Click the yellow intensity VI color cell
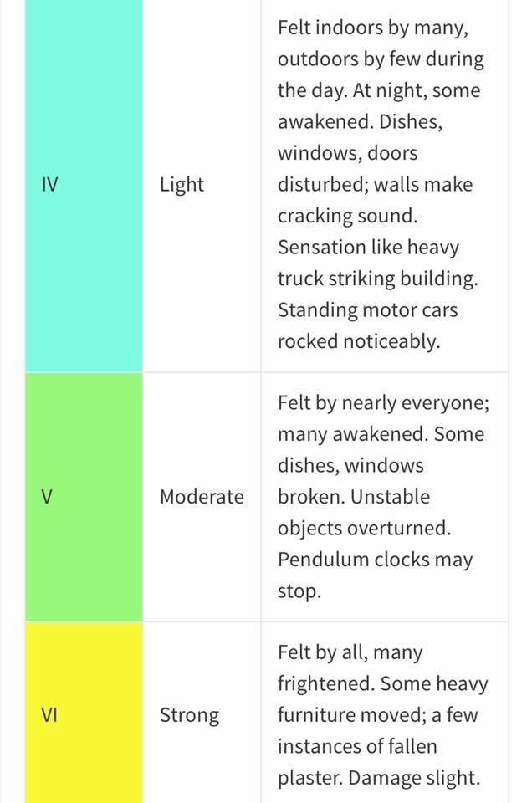 [x=84, y=713]
